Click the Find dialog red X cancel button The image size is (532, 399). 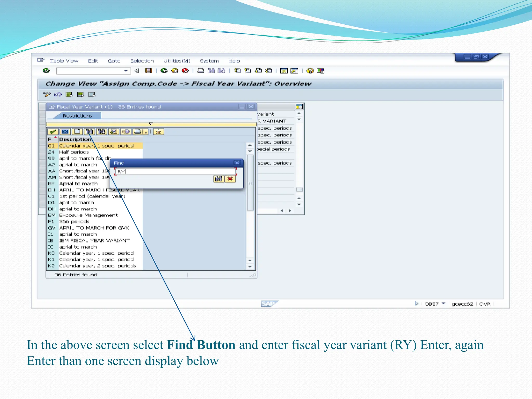point(230,179)
